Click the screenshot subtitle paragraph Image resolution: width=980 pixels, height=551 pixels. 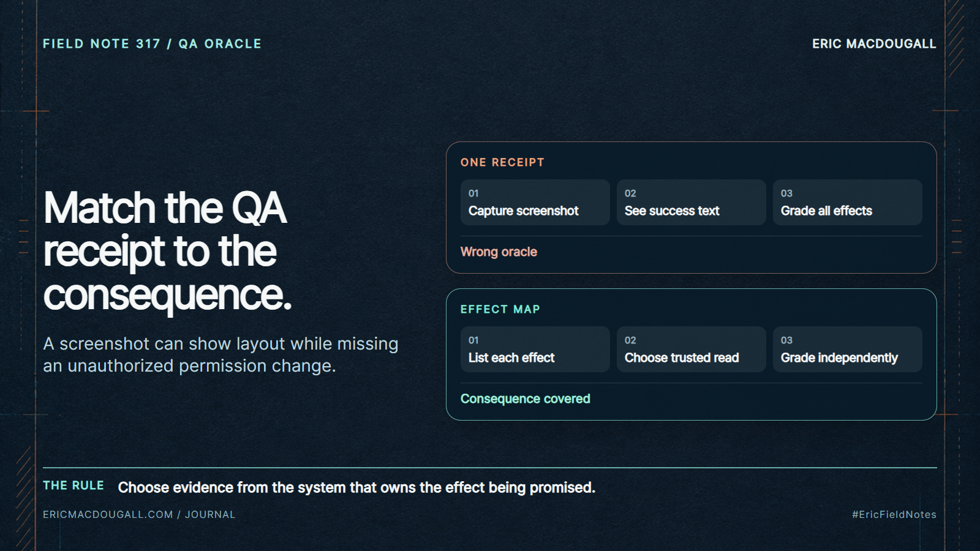pyautogui.click(x=221, y=354)
